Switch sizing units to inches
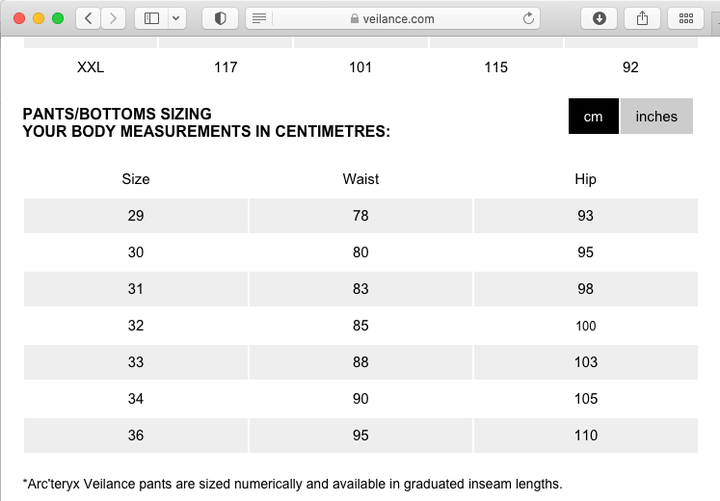This screenshot has height=501, width=720. pyautogui.click(x=657, y=116)
